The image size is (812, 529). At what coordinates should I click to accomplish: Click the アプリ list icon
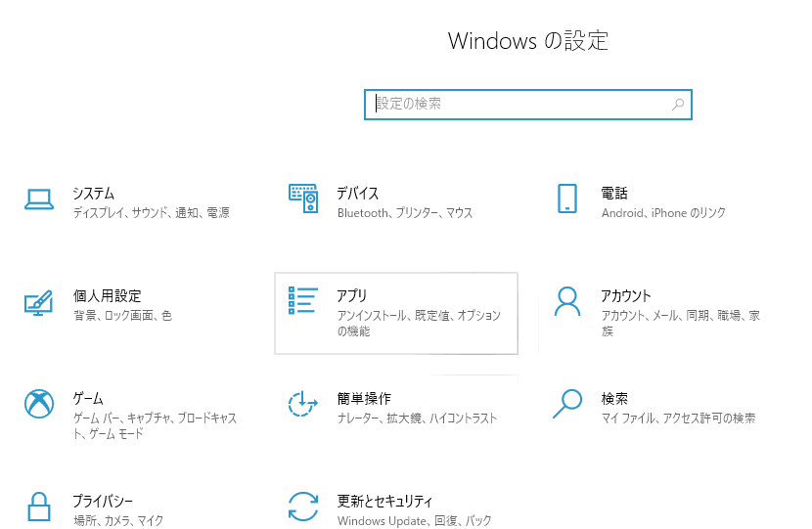tap(303, 301)
